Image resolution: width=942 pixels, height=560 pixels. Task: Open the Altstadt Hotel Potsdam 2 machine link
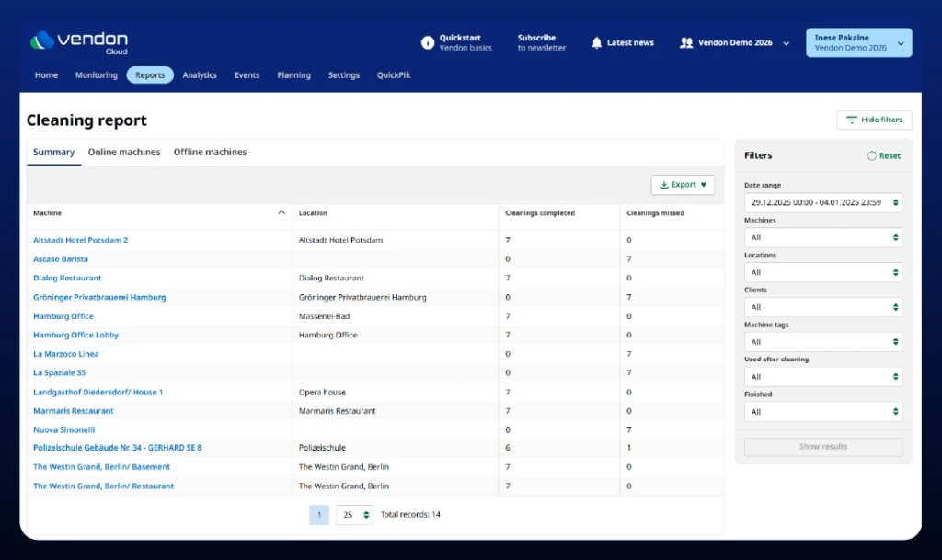click(x=80, y=240)
